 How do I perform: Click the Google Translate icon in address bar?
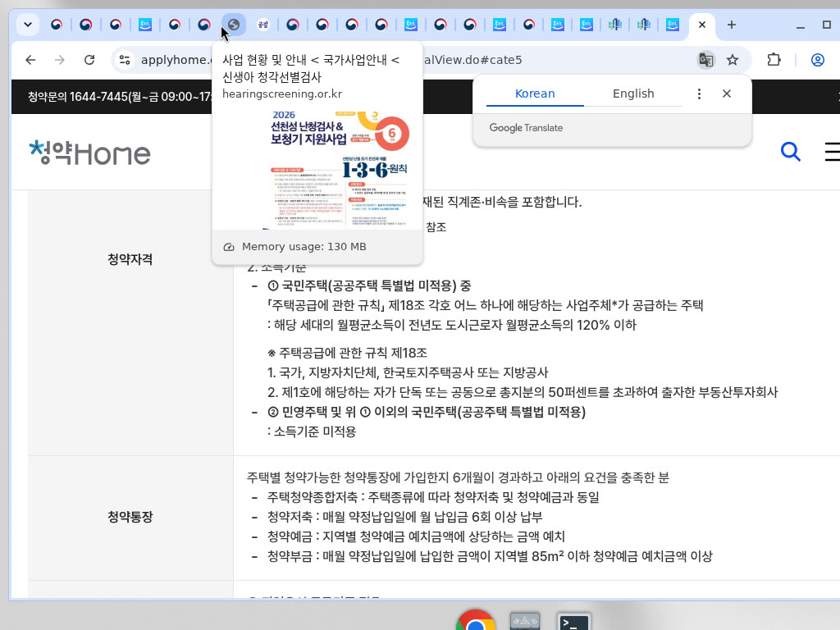(x=706, y=60)
